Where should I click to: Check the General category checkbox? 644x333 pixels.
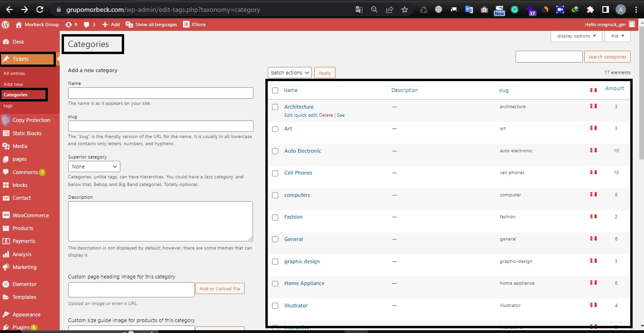(x=275, y=240)
